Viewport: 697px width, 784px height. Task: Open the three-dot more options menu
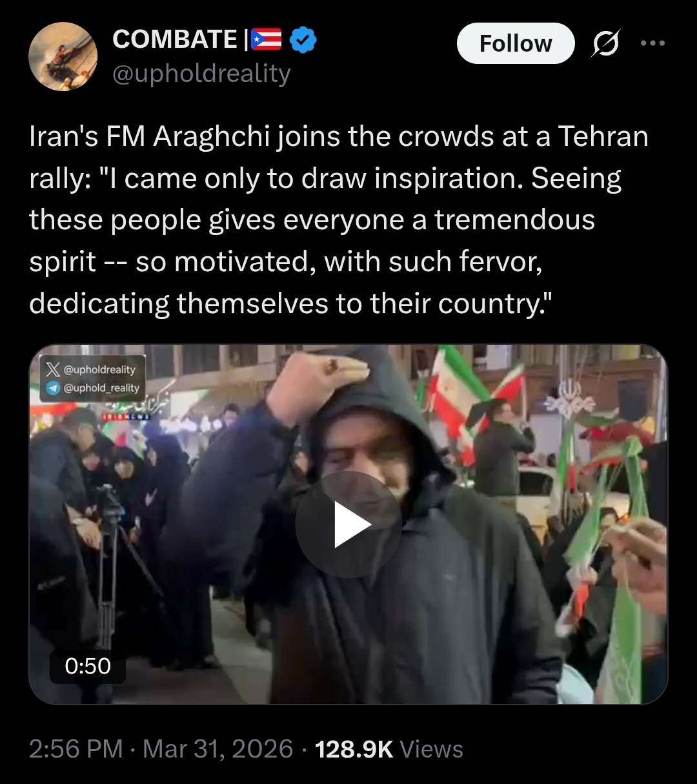coord(652,43)
